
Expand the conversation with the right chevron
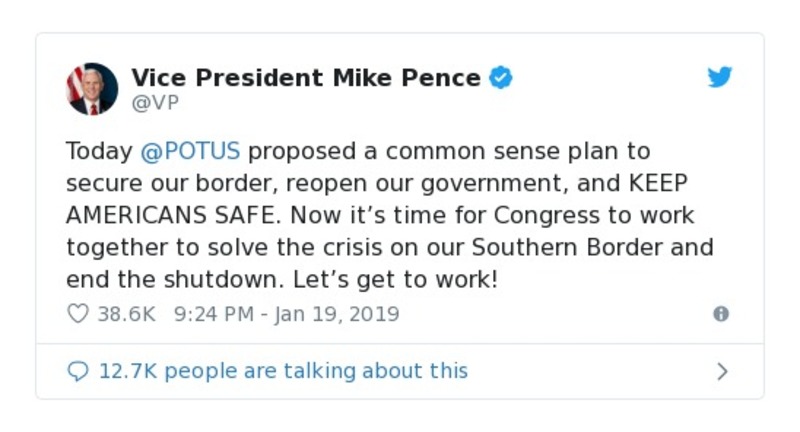click(722, 371)
